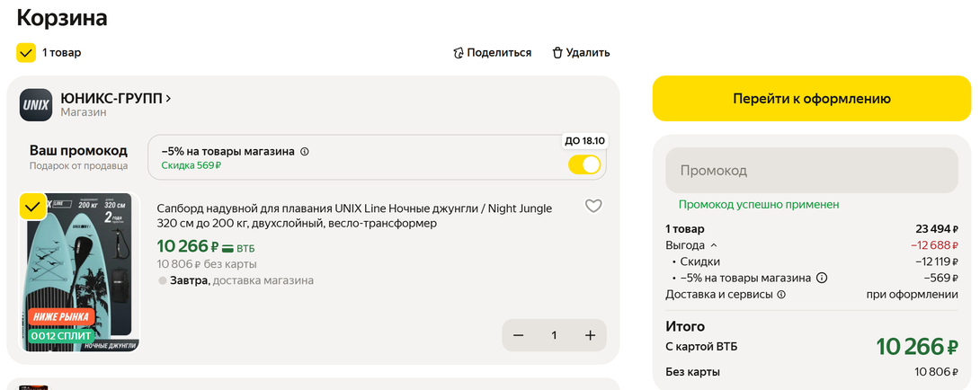Click the trash icon beside Удалить

557,53
